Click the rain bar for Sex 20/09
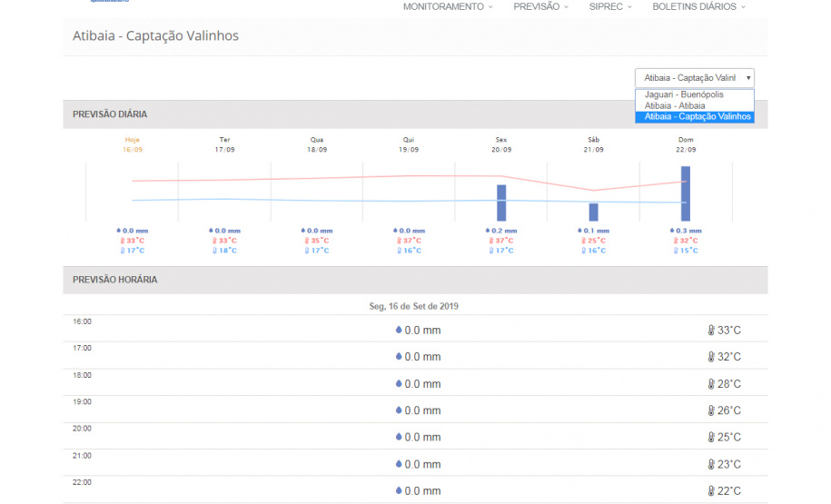The image size is (831, 504). (501, 203)
